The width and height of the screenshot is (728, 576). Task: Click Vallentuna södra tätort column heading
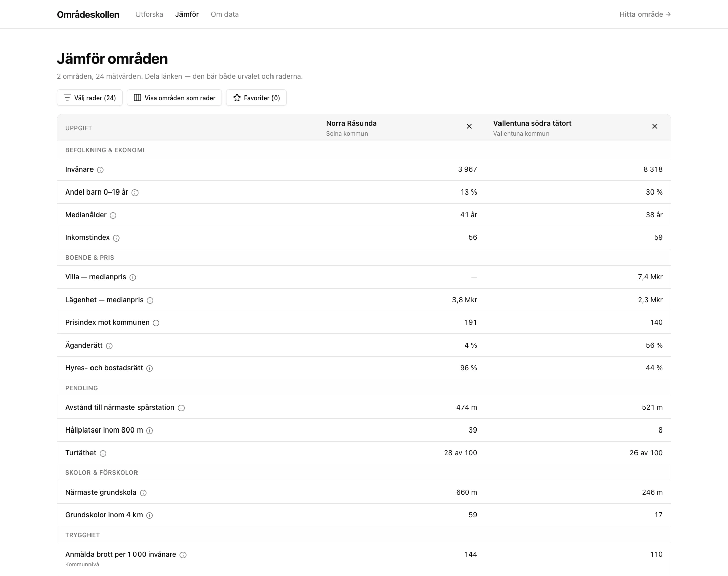[532, 123]
